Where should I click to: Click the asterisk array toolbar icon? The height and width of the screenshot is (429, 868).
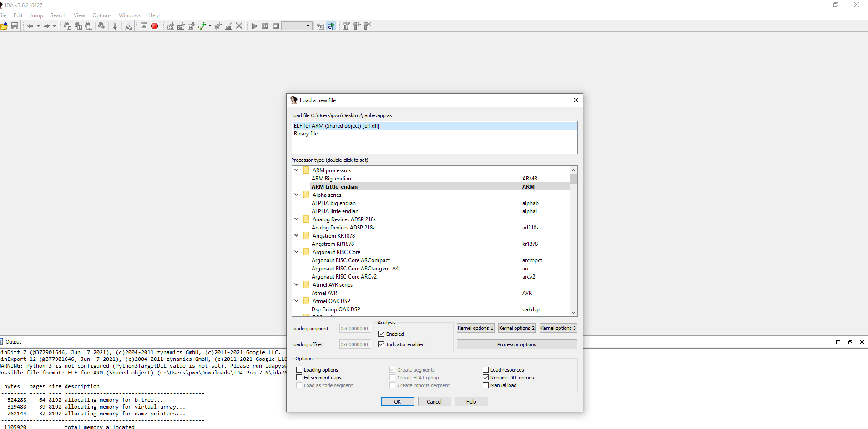click(x=218, y=26)
